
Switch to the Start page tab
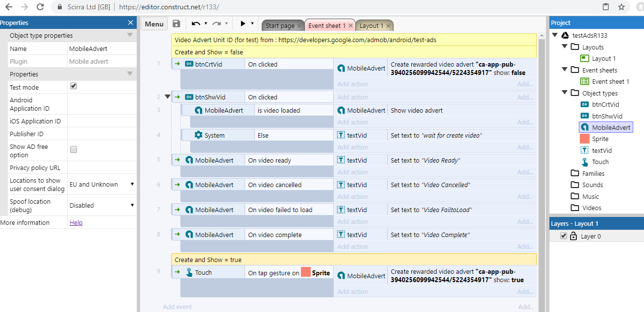280,25
